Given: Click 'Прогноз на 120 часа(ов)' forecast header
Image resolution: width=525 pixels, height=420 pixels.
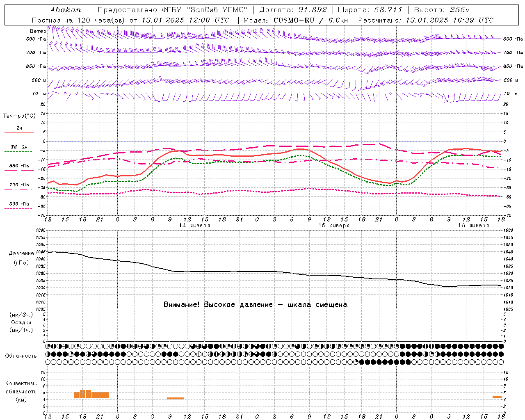Looking at the screenshot, I should [80, 20].
